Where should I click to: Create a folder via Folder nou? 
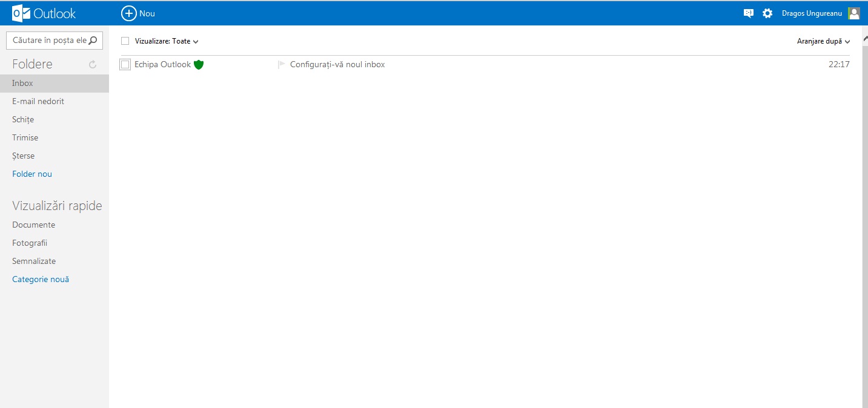tap(32, 174)
